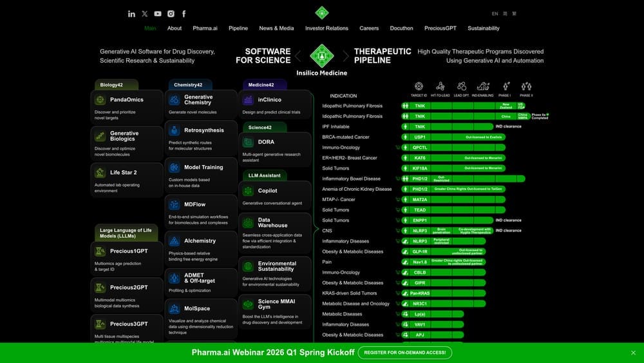644x363 pixels.
Task: Open the Docuthon navigation item
Action: [401, 28]
